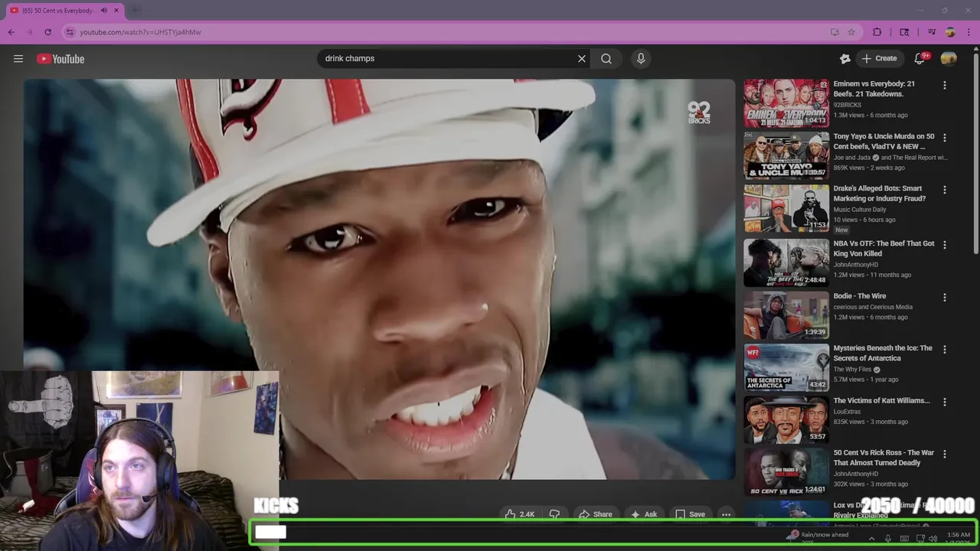980x551 pixels.
Task: Like the video (2.4K)
Action: click(519, 514)
